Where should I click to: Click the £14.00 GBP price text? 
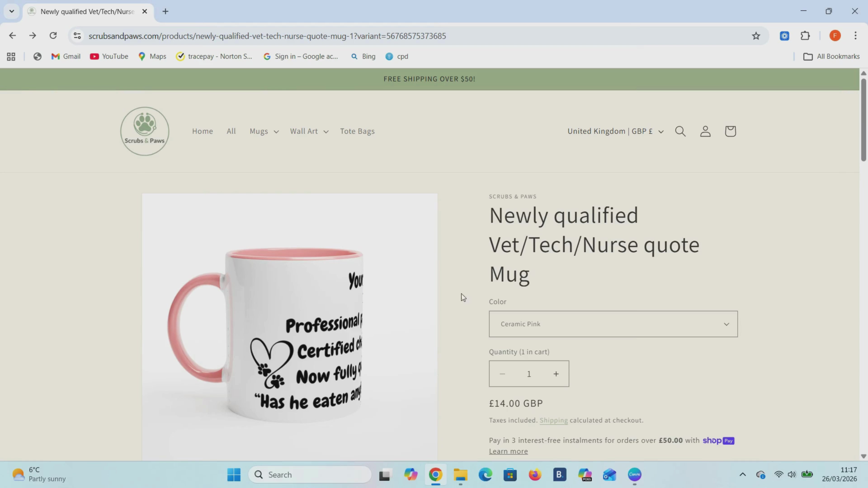[x=516, y=404]
